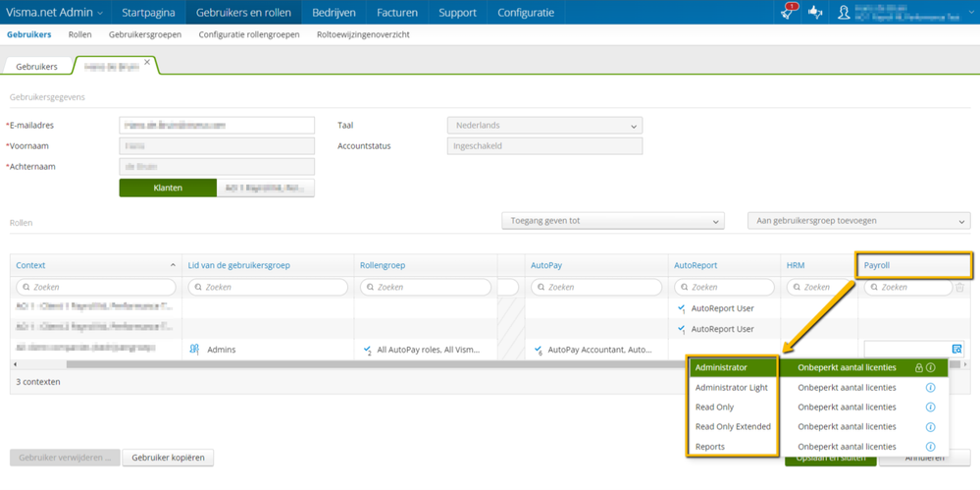Click the AutoReport column search field

coord(724,288)
